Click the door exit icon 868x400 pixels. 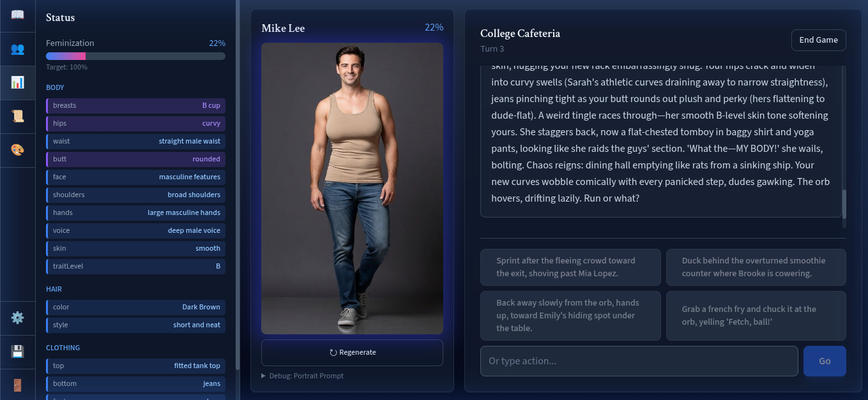[x=17, y=385]
